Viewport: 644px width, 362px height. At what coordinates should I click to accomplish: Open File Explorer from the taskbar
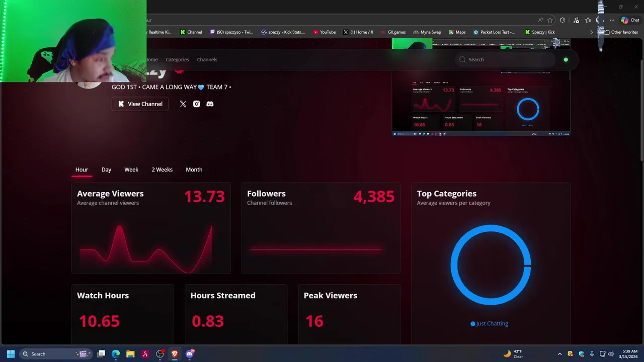click(x=130, y=354)
